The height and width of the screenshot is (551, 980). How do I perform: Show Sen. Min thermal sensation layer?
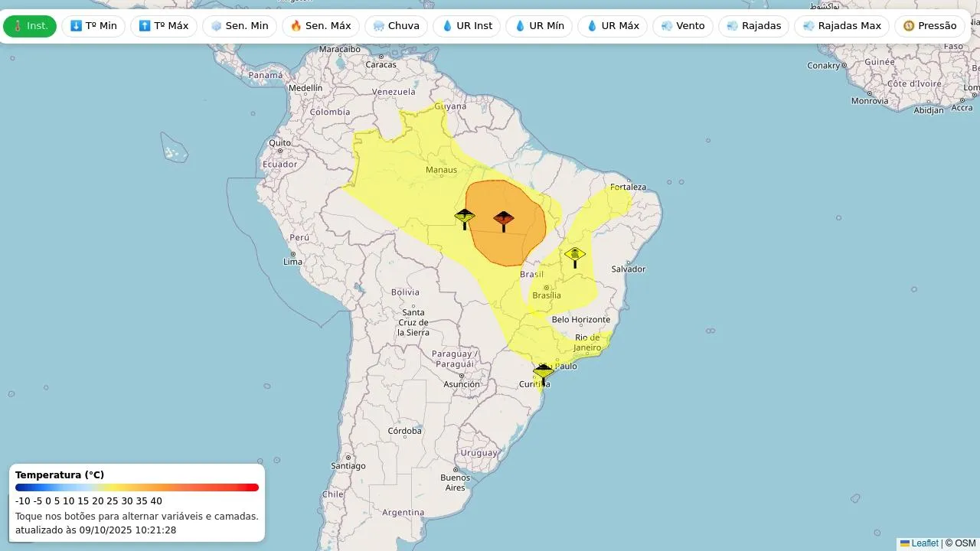point(240,26)
